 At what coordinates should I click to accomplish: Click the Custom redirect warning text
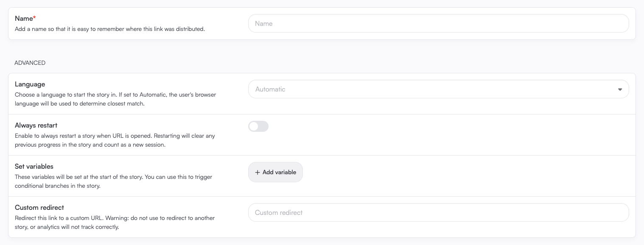click(115, 223)
